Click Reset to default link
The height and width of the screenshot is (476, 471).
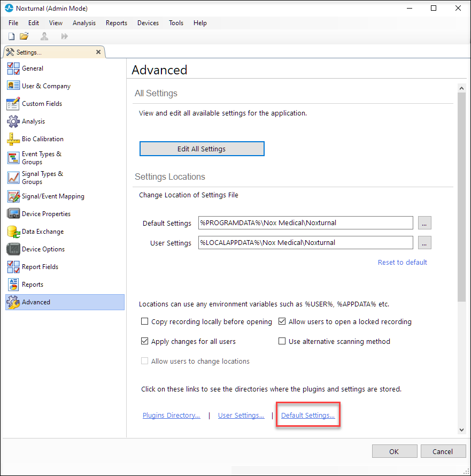(402, 262)
